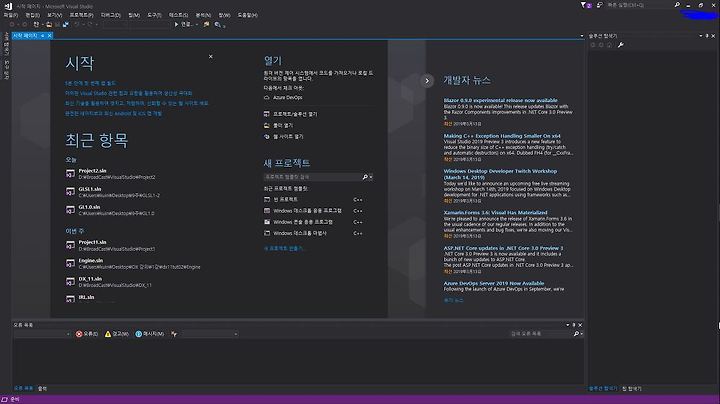Toggle the 메시지 (messages) filter
The width and height of the screenshot is (720, 404).
tap(150, 334)
